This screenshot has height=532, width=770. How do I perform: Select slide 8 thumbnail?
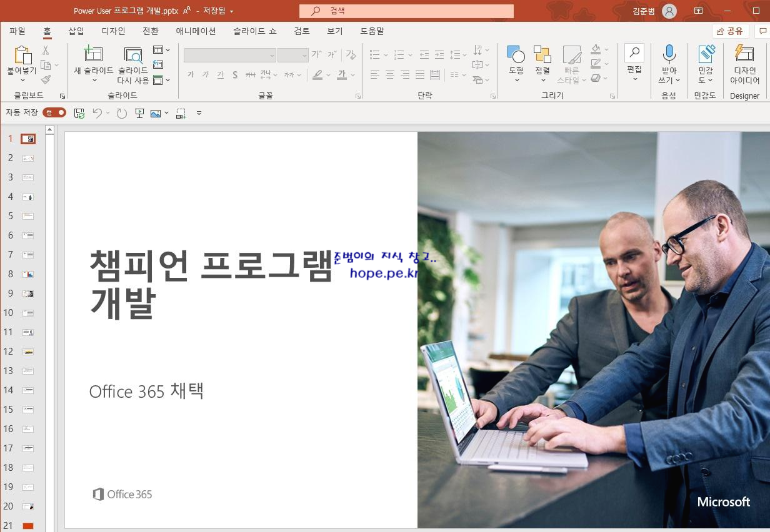click(x=28, y=274)
